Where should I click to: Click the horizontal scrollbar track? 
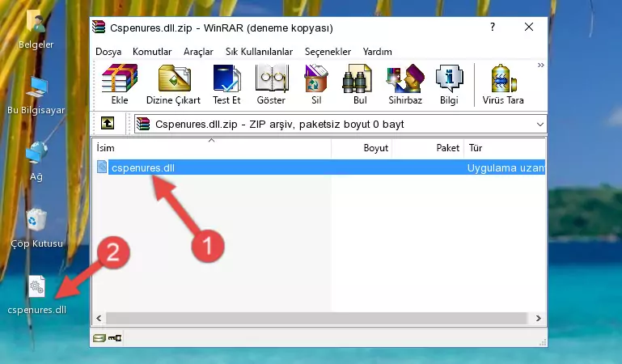(x=316, y=318)
